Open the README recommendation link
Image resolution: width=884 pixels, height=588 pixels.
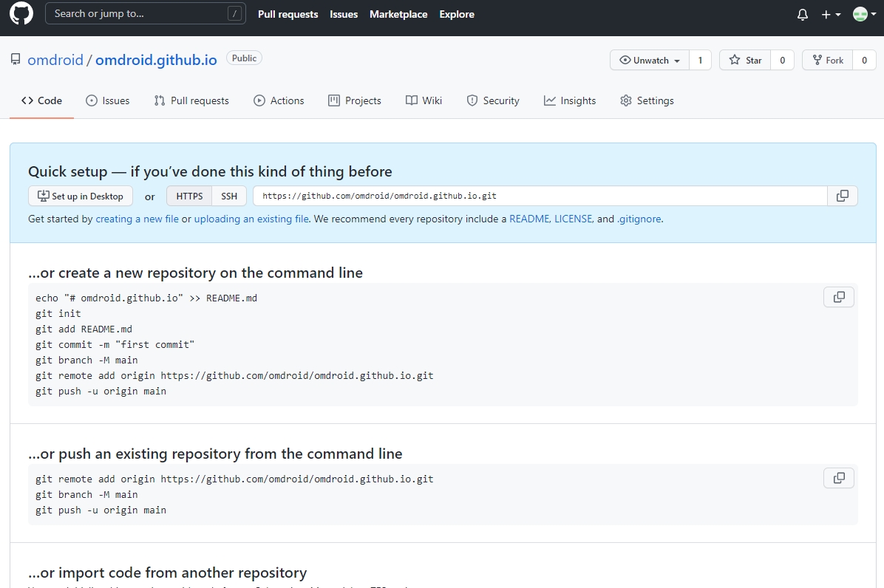coord(529,219)
